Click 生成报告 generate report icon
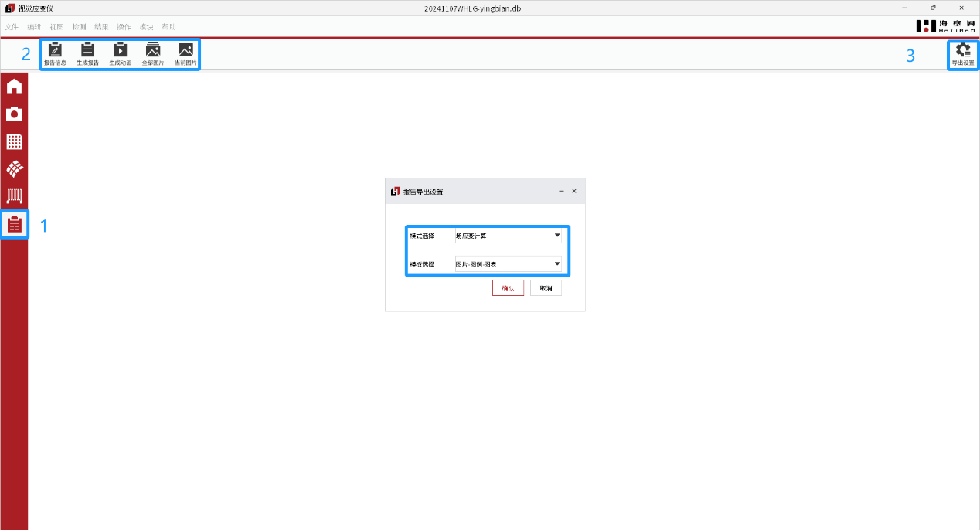 pos(87,54)
